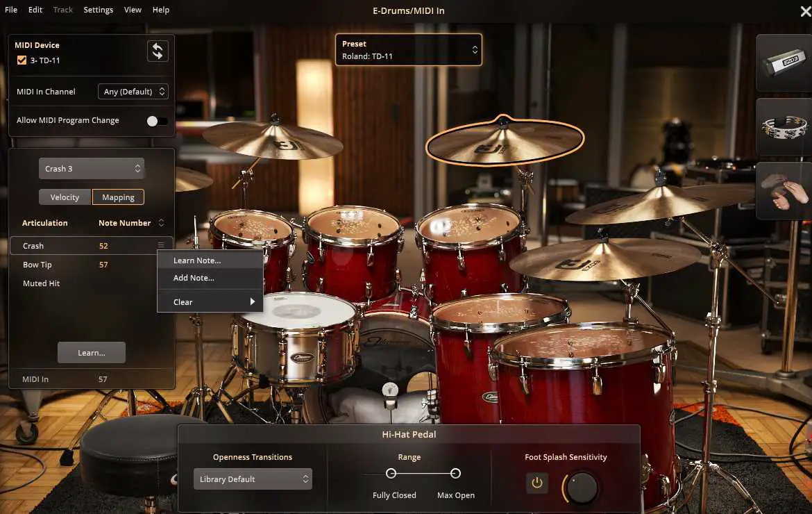Uncheck the 3- TD-11 MIDI device checkbox
This screenshot has height=514, width=812.
(x=22, y=60)
